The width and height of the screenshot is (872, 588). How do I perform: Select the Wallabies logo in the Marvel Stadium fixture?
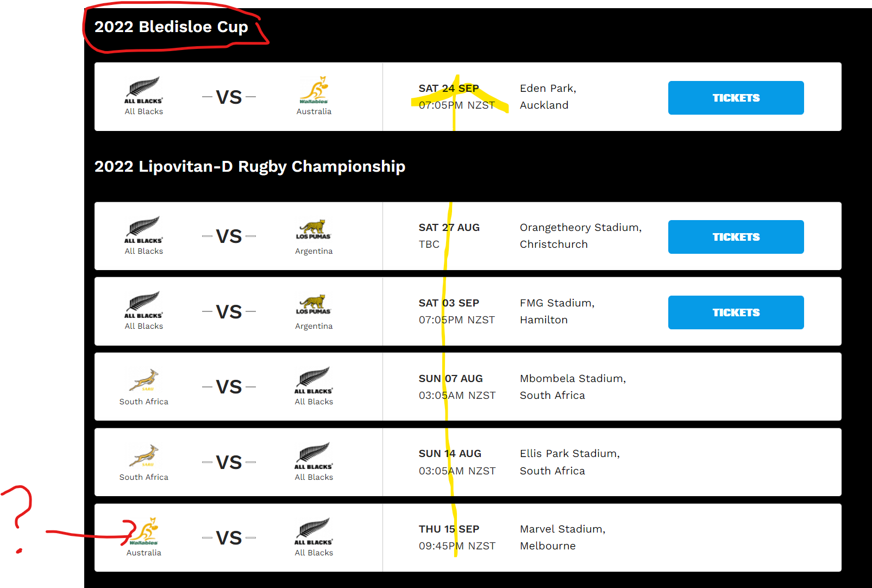click(x=145, y=531)
